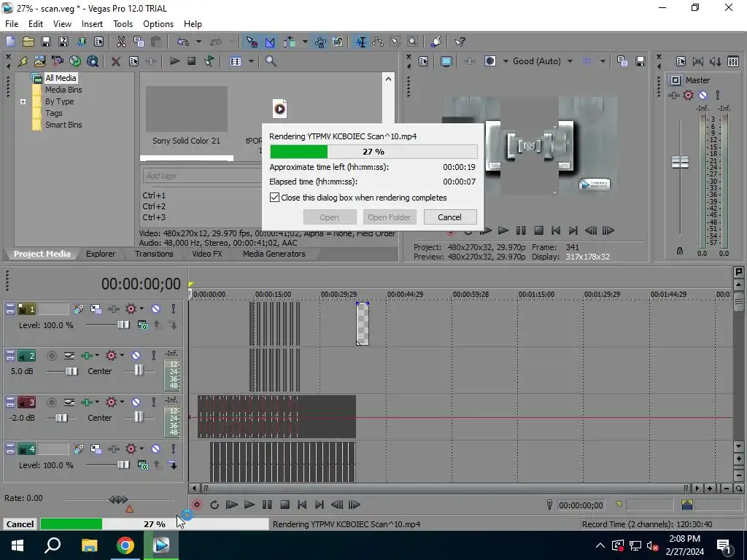
Task: Click Copy Snapshot to Clipboard icon
Action: [622, 61]
